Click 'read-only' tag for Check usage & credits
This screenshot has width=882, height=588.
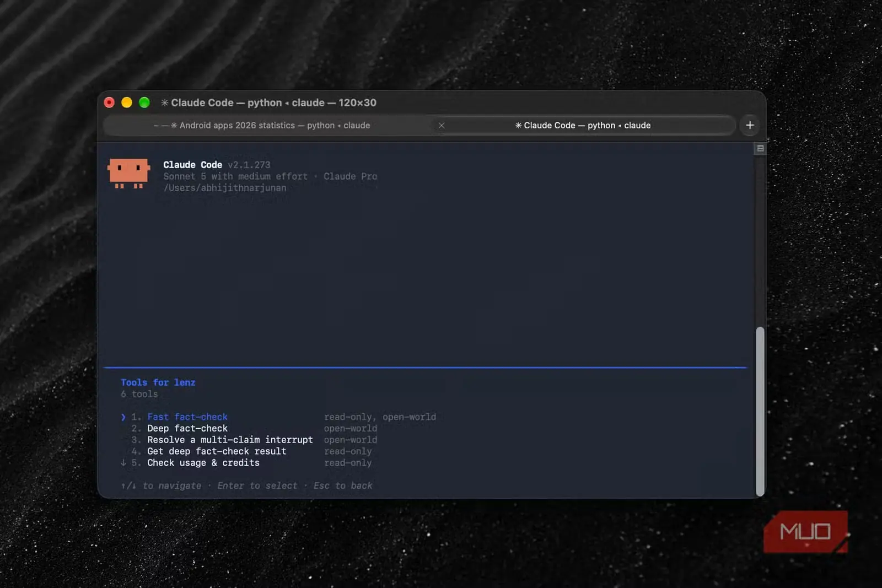coord(348,463)
